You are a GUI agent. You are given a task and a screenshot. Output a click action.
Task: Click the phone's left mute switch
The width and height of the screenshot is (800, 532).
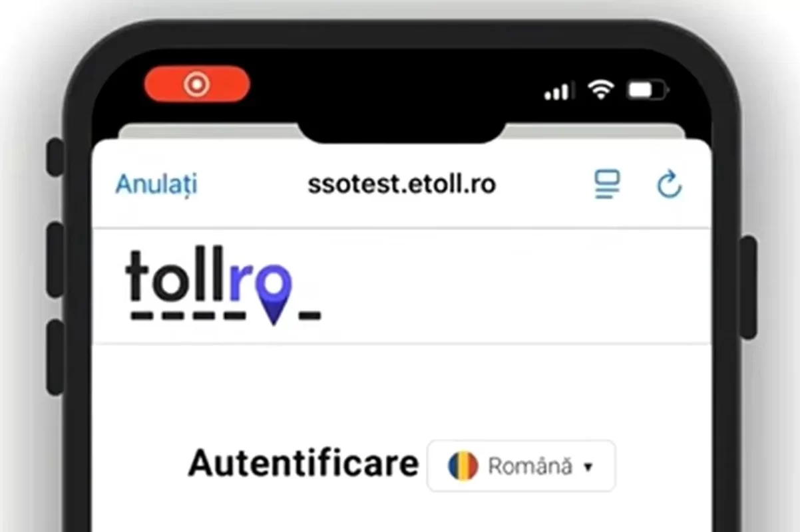point(55,158)
